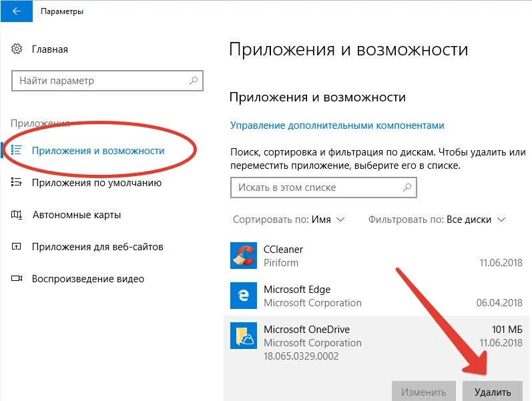Click the Piriform publisher text
Screen dimensions: 532x401
coord(281,263)
